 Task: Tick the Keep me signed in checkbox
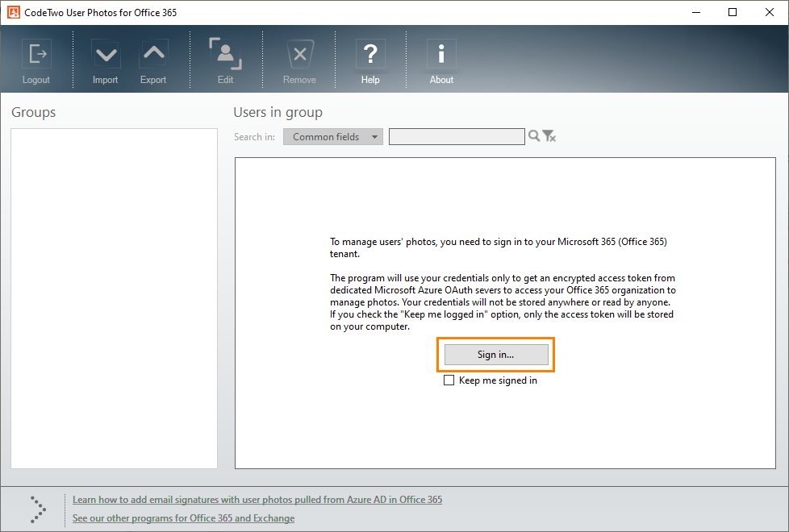(449, 380)
